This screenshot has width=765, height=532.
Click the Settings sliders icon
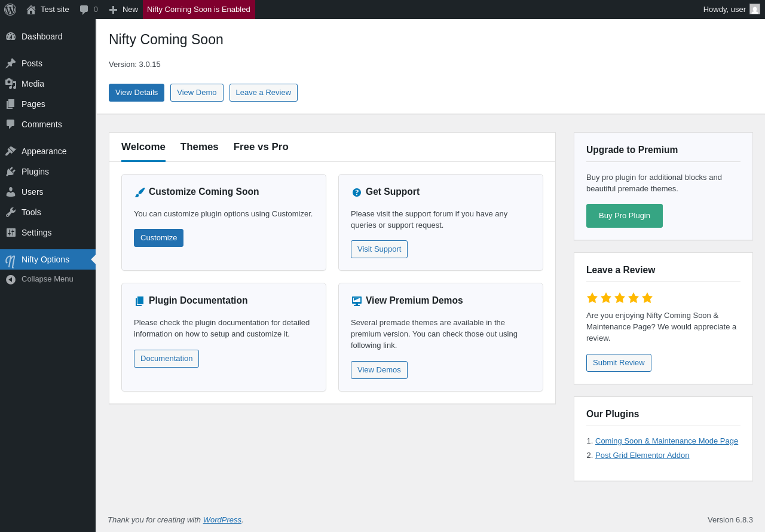(11, 233)
